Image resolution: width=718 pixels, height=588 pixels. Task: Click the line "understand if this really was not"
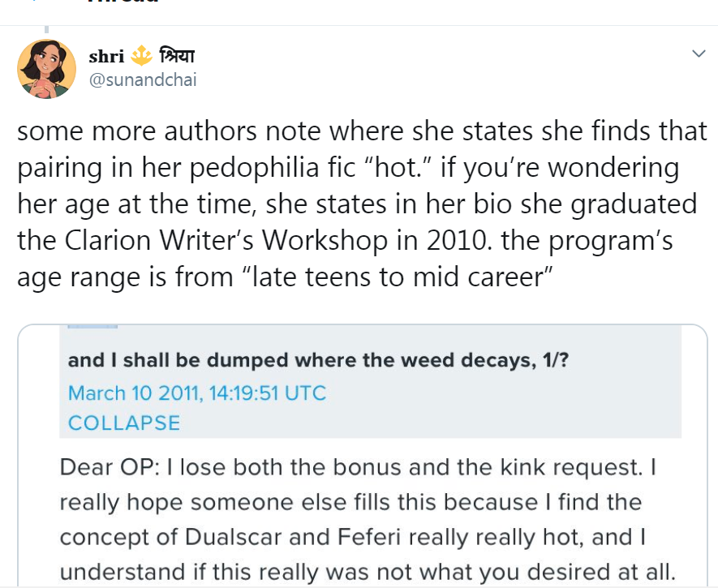(x=368, y=572)
